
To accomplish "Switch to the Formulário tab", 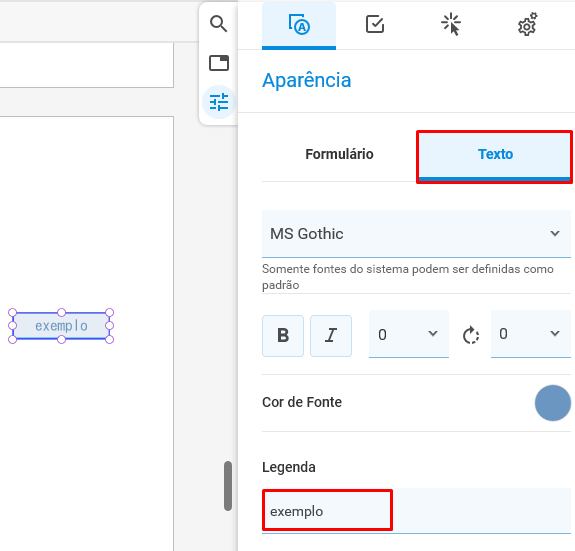I will pyautogui.click(x=339, y=154).
